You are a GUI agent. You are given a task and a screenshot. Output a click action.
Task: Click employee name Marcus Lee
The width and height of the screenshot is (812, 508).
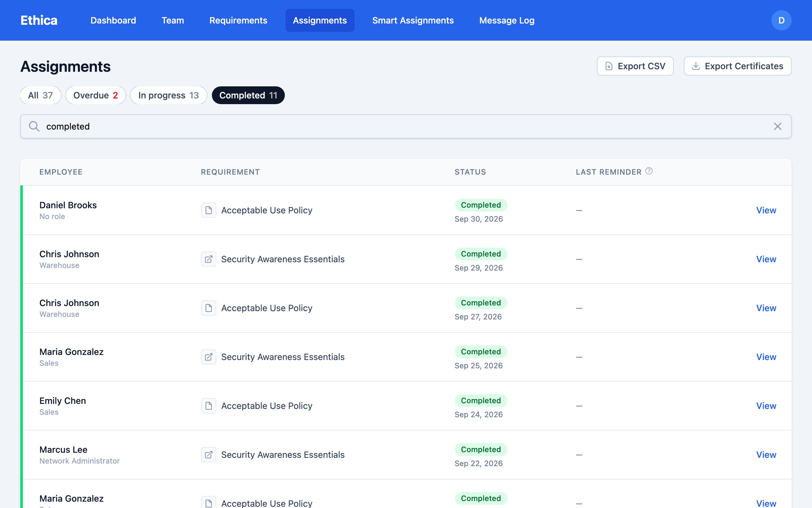coord(63,450)
